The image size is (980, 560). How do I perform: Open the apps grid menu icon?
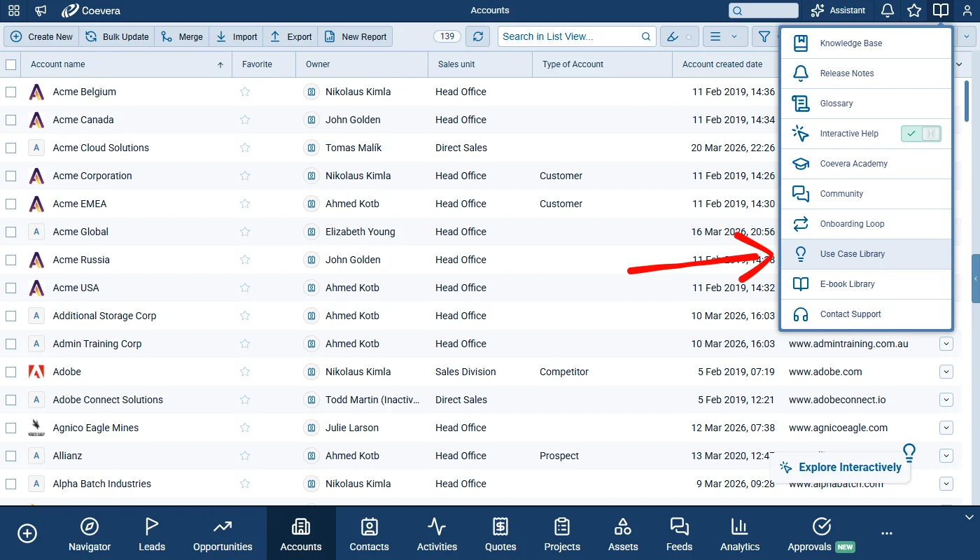tap(14, 10)
